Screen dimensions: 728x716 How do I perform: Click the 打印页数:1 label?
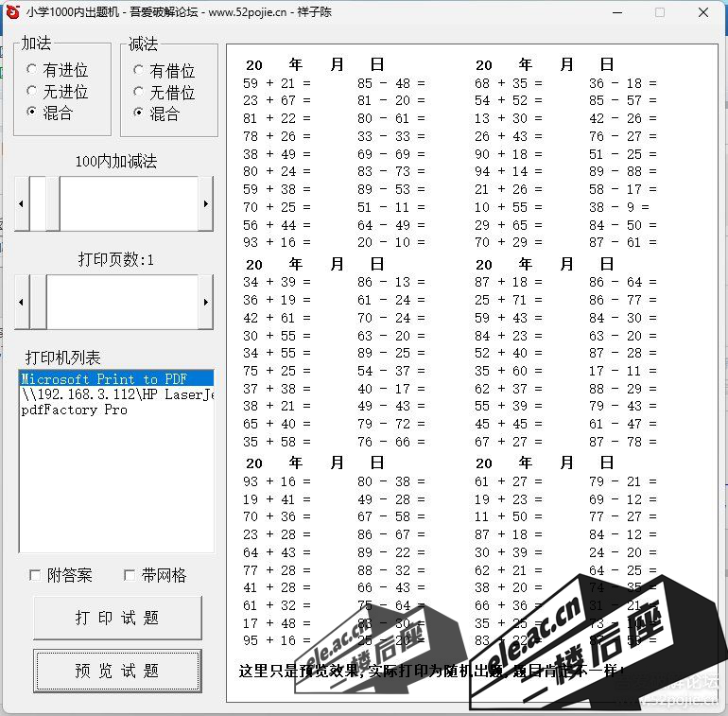[x=116, y=259]
